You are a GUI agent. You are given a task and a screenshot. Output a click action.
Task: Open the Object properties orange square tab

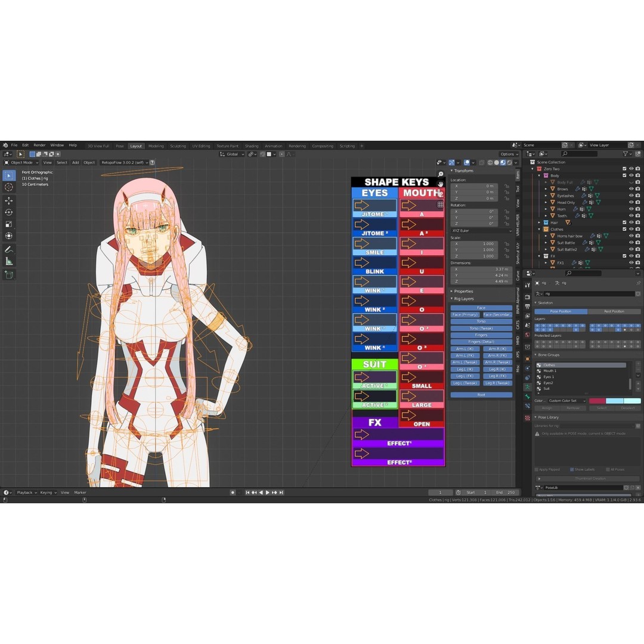[527, 359]
